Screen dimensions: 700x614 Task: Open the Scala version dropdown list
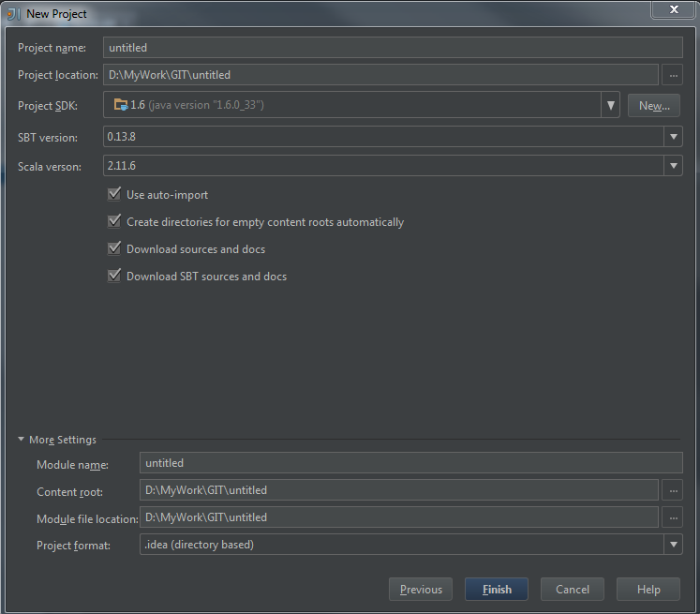coord(673,166)
